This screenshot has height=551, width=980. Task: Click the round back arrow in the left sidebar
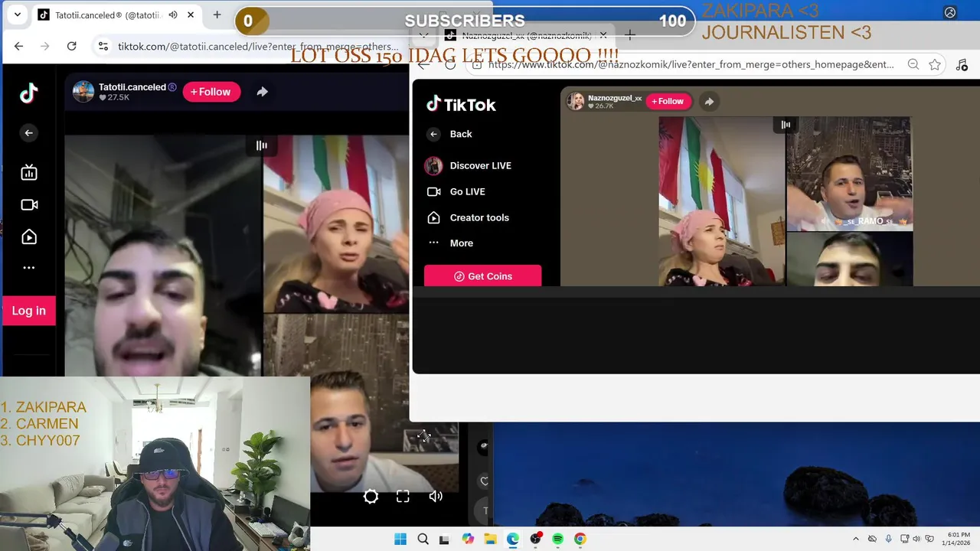[x=29, y=133]
